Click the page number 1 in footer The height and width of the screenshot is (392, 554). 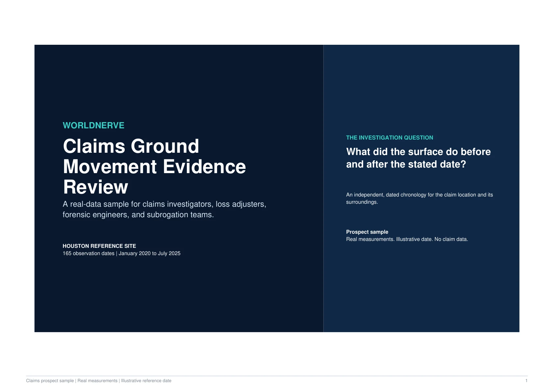point(526,381)
